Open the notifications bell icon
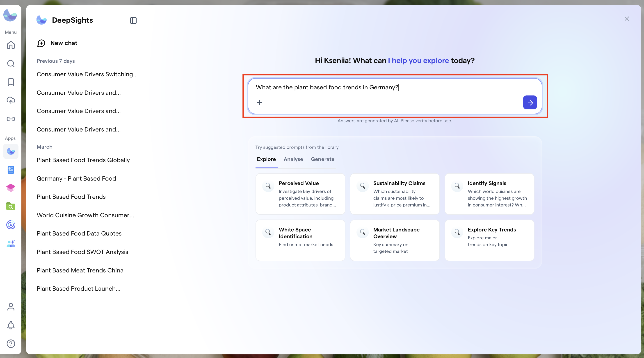 (x=11, y=325)
